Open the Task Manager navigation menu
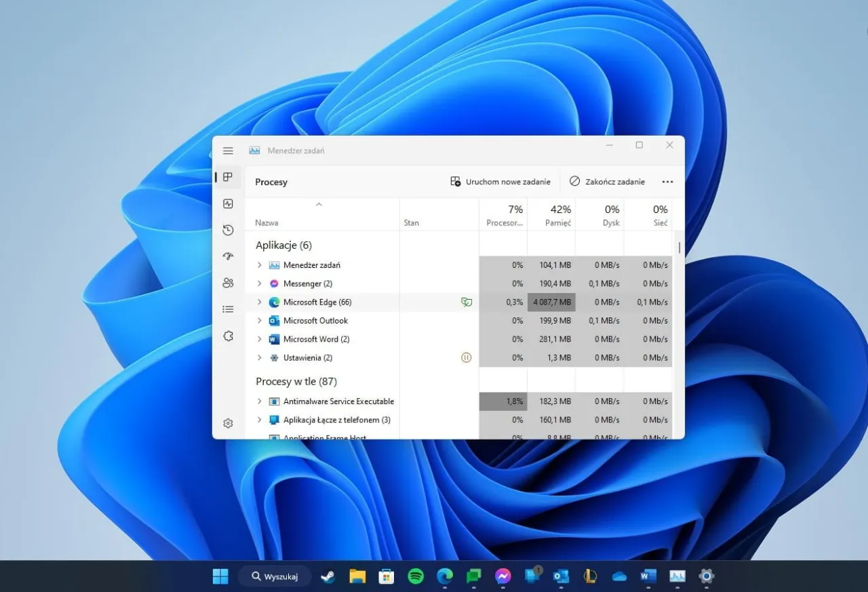This screenshot has height=592, width=868. 228,151
